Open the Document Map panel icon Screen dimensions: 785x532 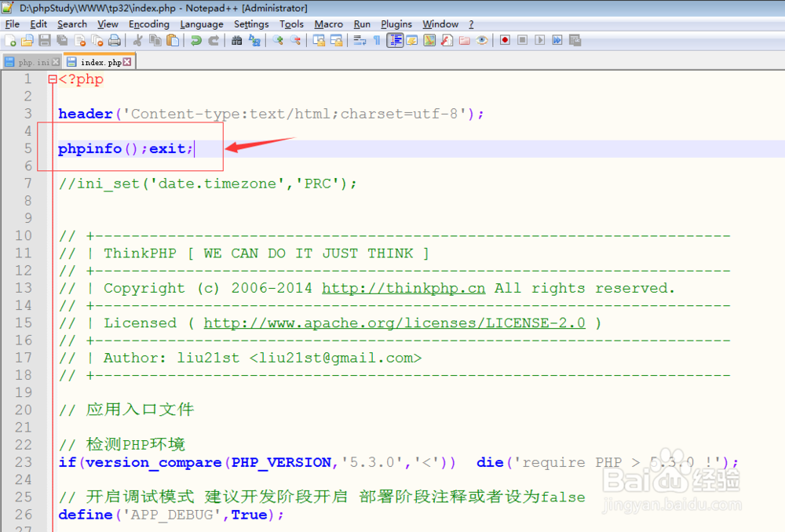(x=429, y=41)
